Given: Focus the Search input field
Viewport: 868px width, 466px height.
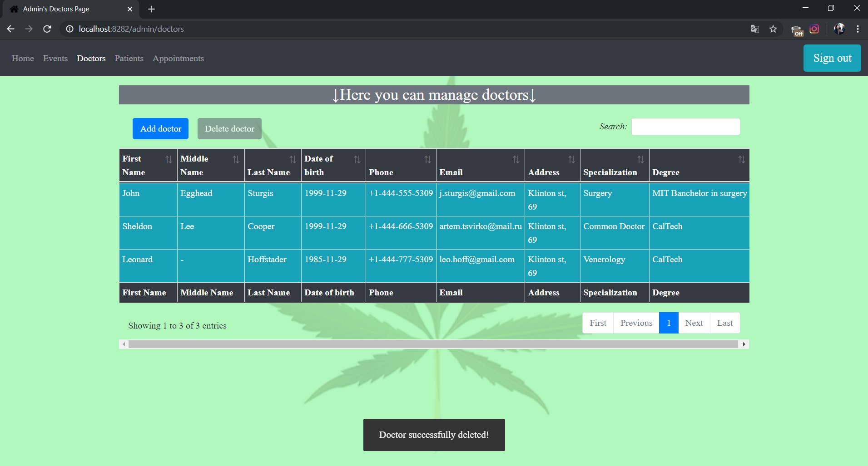Looking at the screenshot, I should tap(685, 127).
